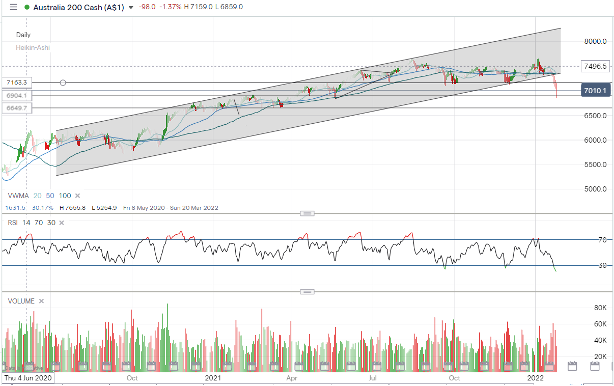
Task: Change the Heikin-Ashi chart type
Action: coord(33,47)
